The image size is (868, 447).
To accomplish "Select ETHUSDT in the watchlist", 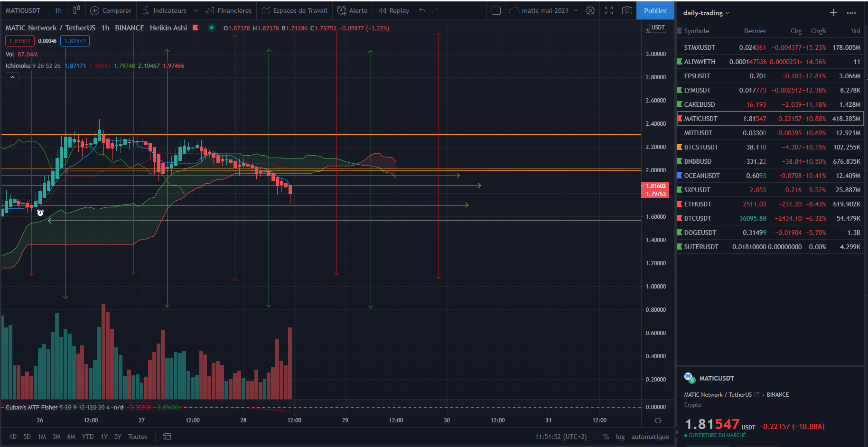I will tap(770, 204).
